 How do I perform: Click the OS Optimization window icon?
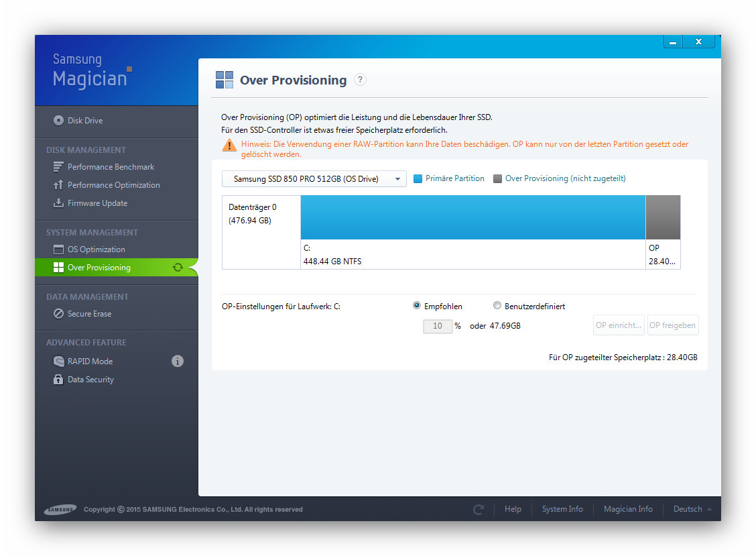(58, 249)
